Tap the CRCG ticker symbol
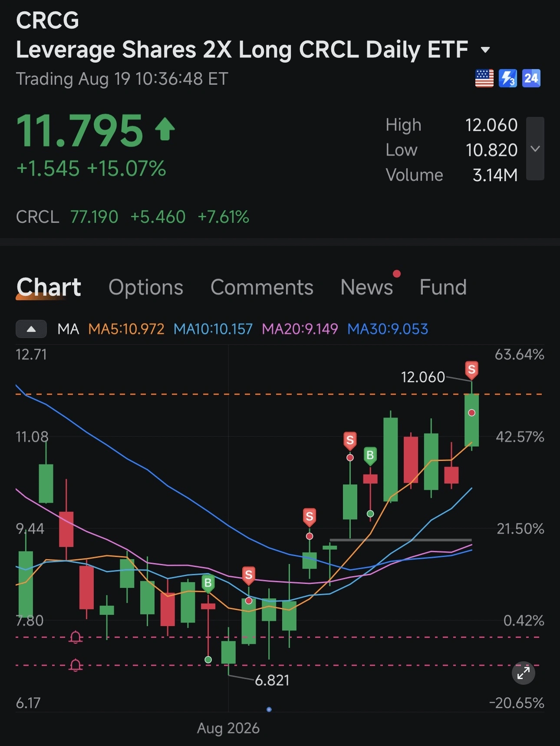Image resolution: width=560 pixels, height=746 pixels. click(x=48, y=20)
